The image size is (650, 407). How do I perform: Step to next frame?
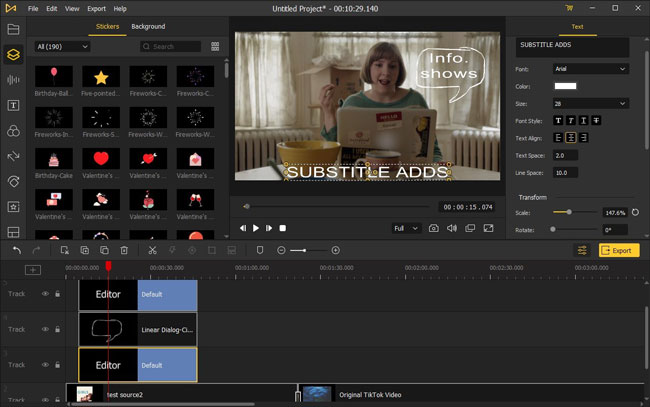pyautogui.click(x=269, y=228)
